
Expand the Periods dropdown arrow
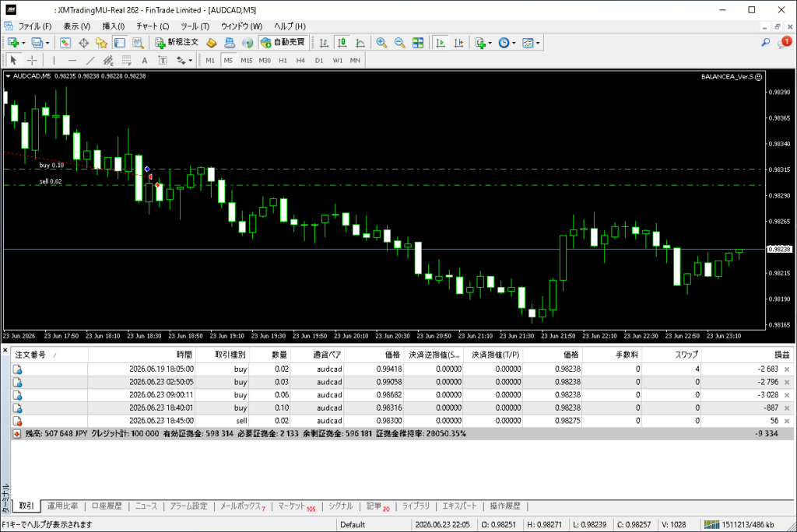[514, 44]
